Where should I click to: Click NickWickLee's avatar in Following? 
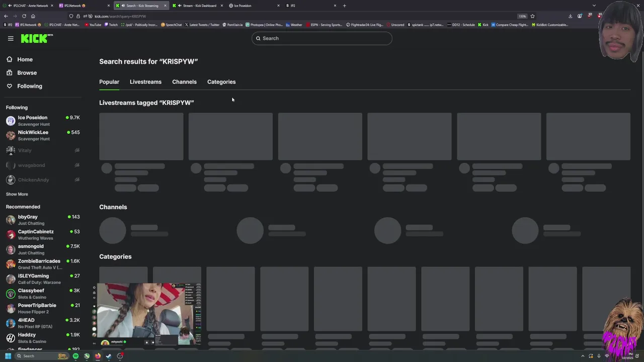point(11,135)
